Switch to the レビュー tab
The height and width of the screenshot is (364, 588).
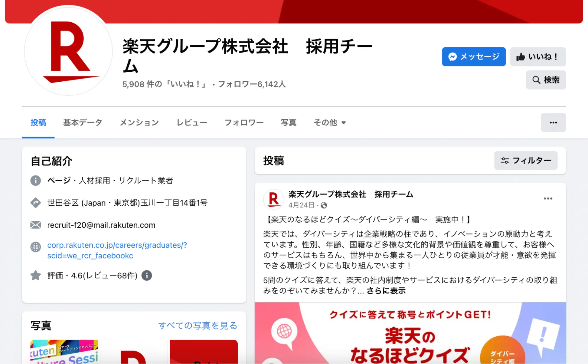pos(192,123)
